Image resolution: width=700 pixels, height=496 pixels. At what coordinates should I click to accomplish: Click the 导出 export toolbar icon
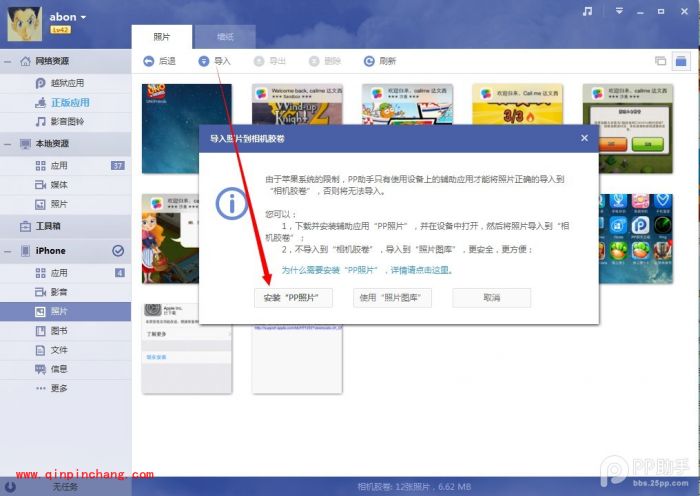259,61
